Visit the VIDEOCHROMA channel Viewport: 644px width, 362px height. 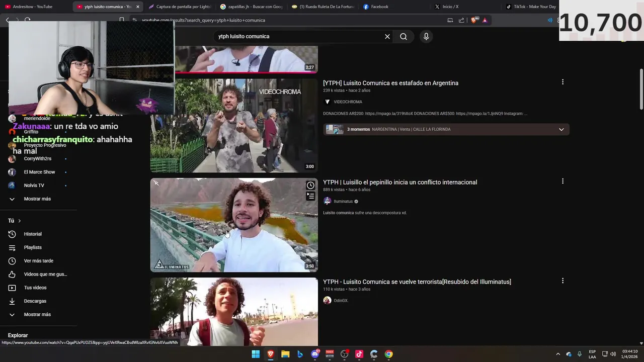[348, 102]
